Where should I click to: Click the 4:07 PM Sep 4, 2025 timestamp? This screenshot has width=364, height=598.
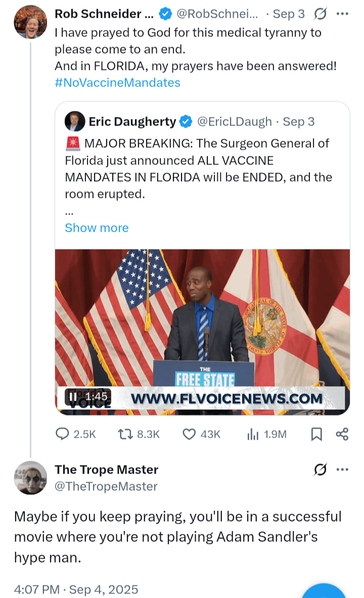pyautogui.click(x=76, y=589)
